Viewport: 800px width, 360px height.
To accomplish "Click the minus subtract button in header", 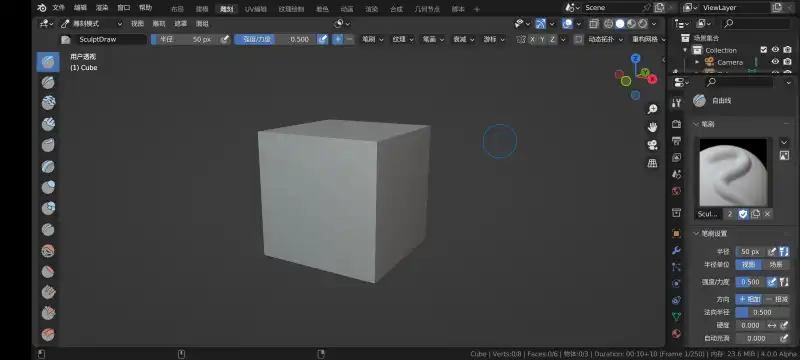I will (x=349, y=39).
